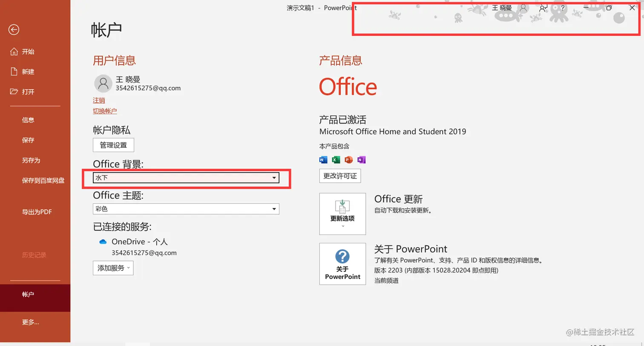
Task: Open the feedback icon in title bar
Action: click(x=543, y=8)
